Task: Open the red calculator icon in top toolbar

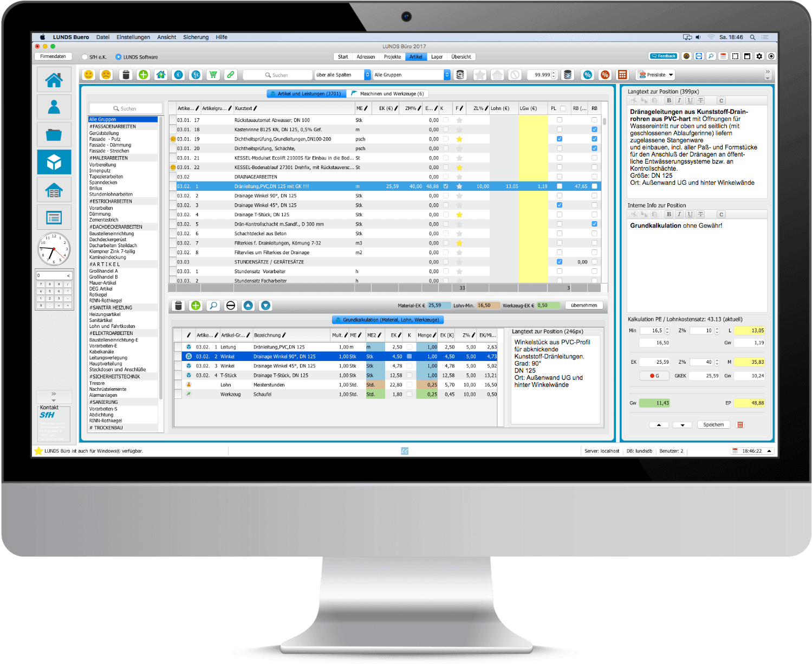Action: click(622, 75)
